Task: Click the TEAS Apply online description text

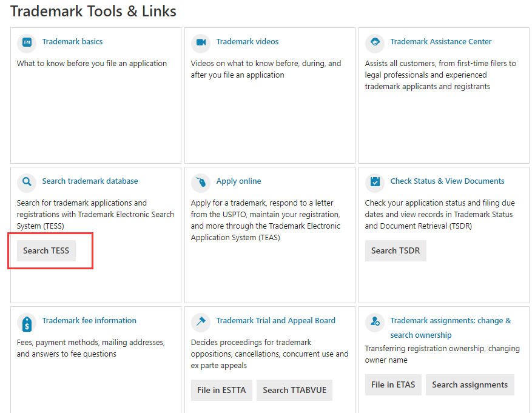Action: (265, 220)
